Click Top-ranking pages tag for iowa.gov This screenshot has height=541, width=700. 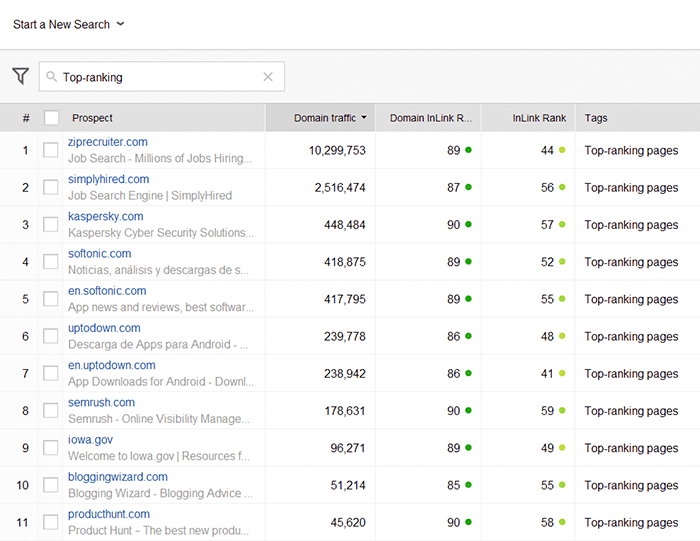(x=631, y=448)
